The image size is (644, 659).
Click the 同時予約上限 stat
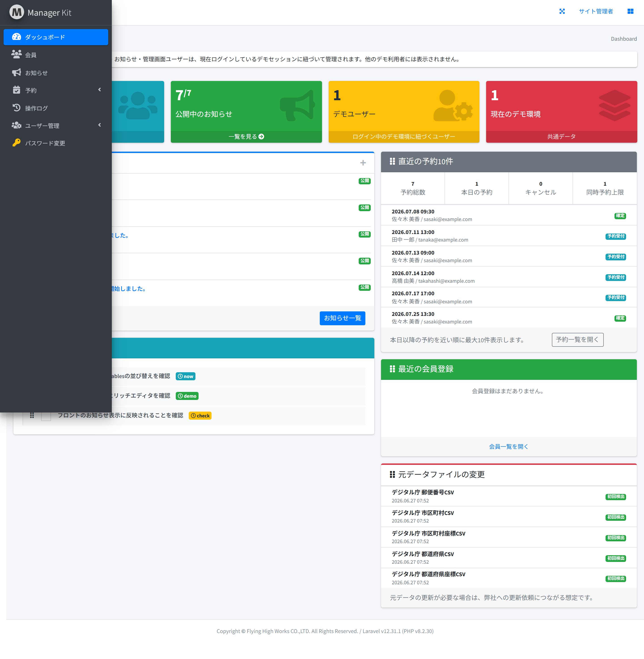tap(605, 188)
